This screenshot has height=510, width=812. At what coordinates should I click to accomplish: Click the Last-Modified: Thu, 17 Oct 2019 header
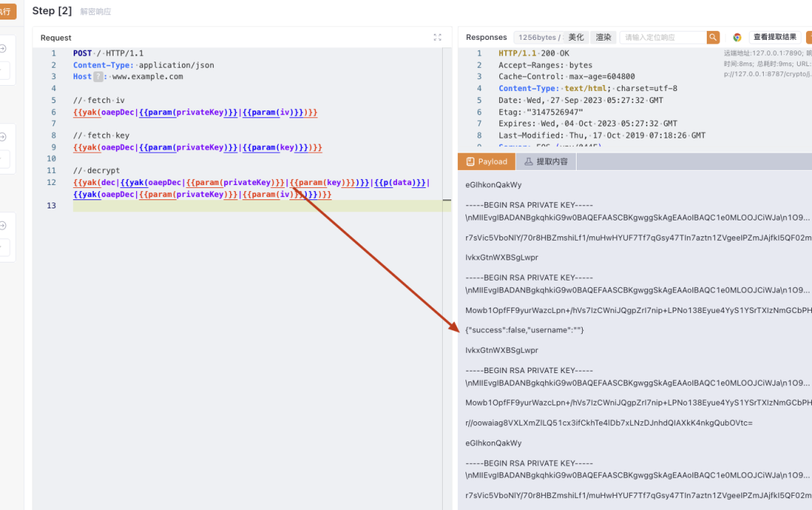tap(601, 136)
